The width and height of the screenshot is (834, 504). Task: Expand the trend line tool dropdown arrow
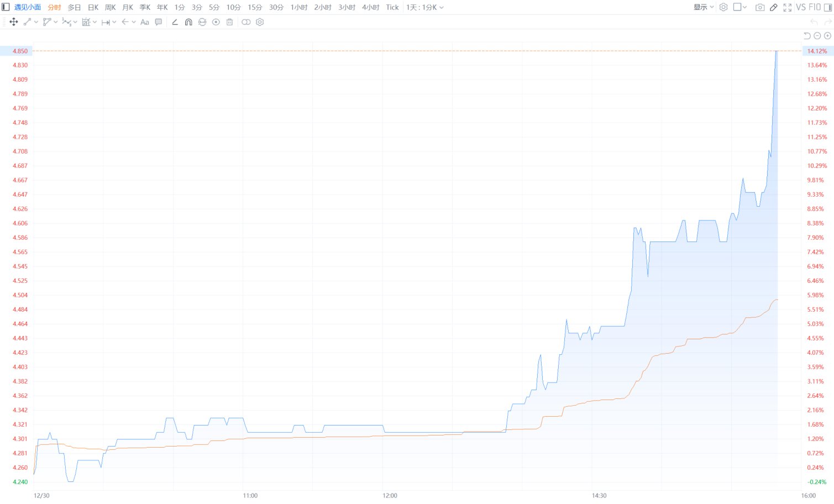pos(36,22)
